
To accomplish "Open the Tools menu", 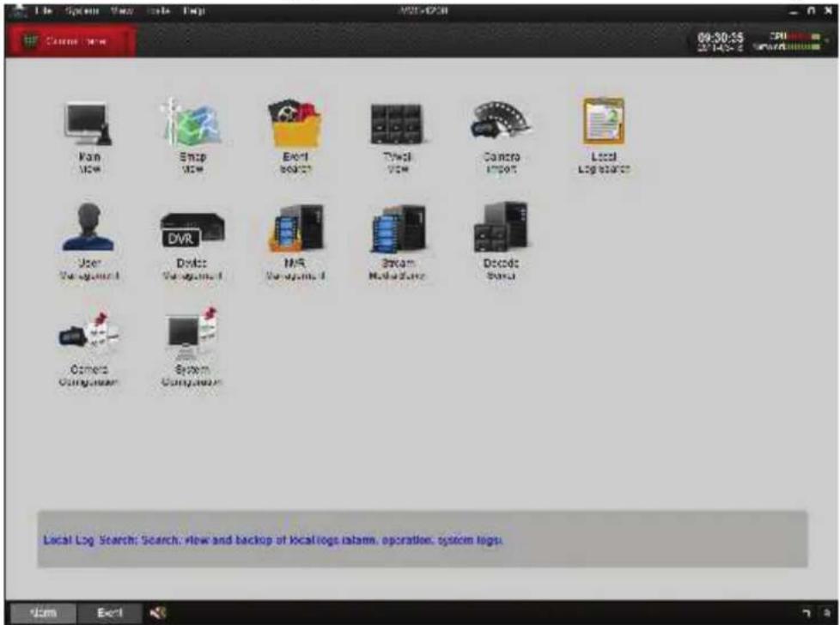I will coord(158,10).
